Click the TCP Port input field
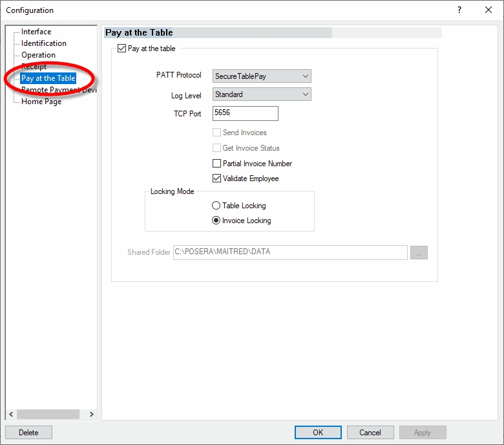504x445 pixels. pyautogui.click(x=245, y=113)
